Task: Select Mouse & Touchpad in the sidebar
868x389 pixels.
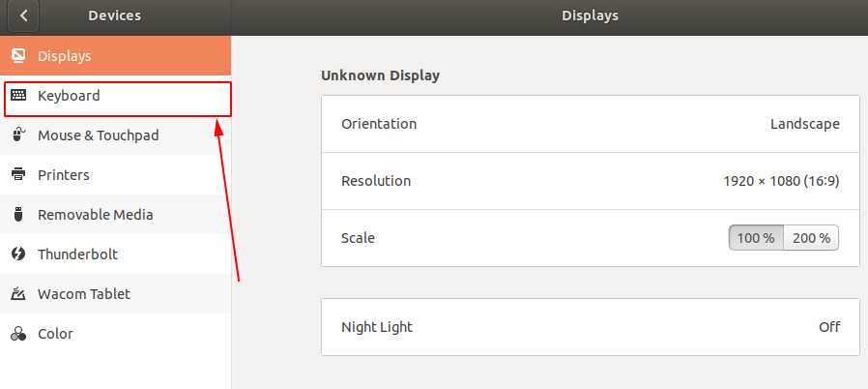Action: 98,135
